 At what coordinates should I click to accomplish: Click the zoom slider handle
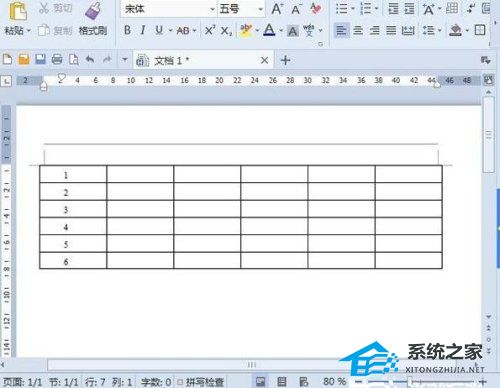point(410,381)
